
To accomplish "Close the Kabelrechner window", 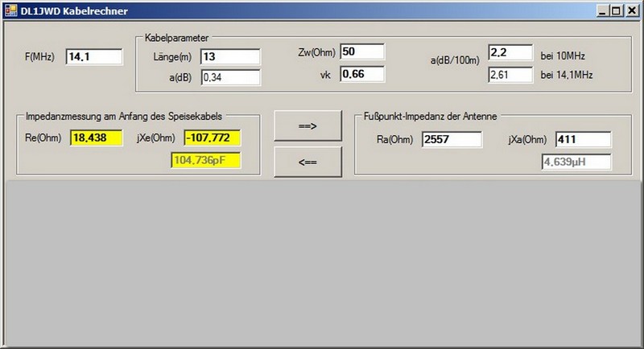I will tap(632, 10).
